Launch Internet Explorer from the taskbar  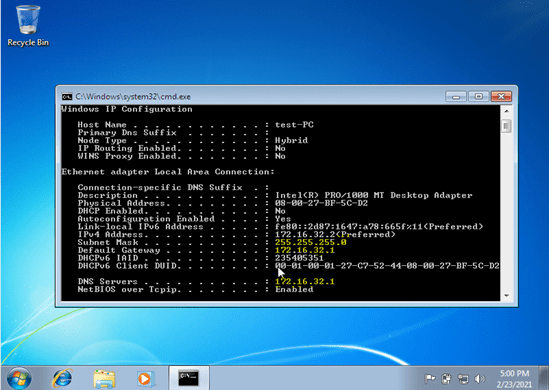pos(62,378)
